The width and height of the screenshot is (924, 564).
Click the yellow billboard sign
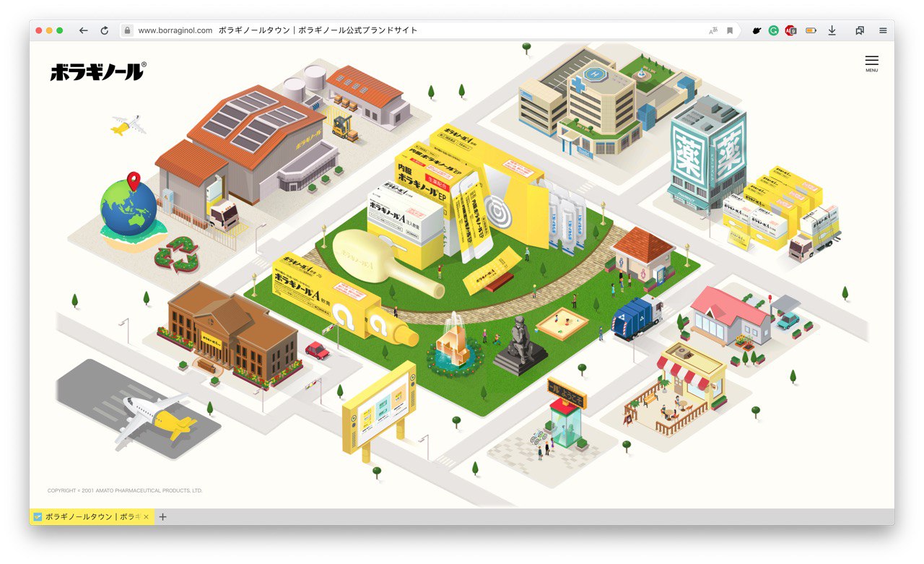tap(378, 411)
